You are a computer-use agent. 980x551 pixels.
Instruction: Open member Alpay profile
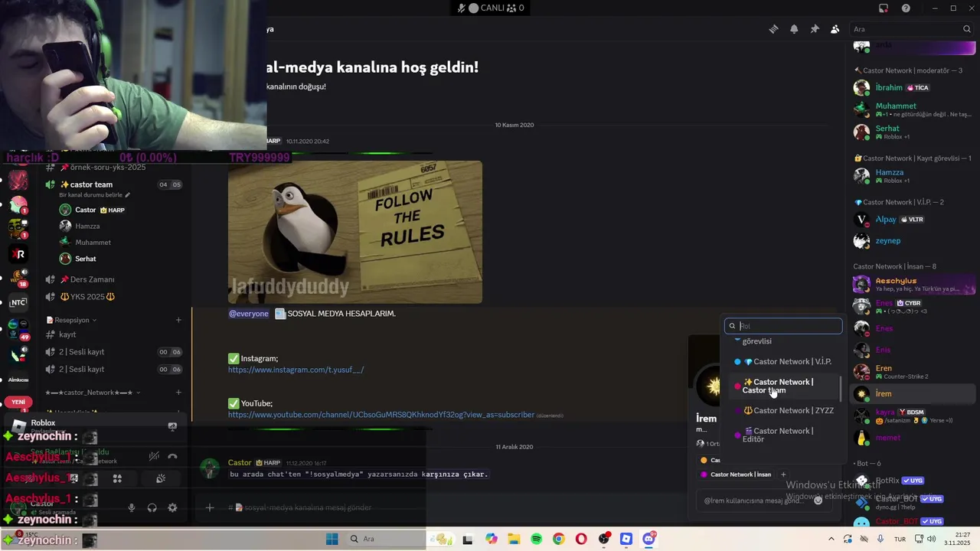tap(913, 220)
